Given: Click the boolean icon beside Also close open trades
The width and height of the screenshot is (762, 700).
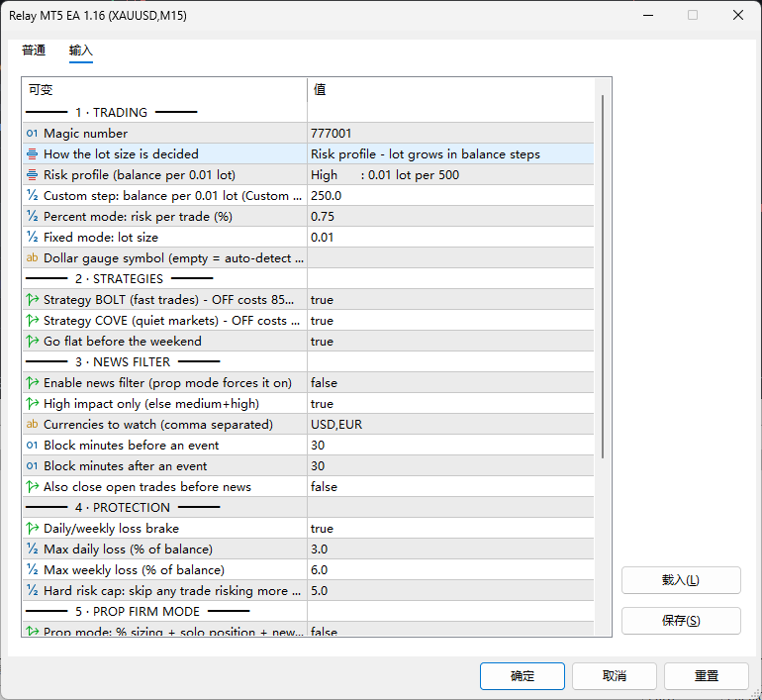Looking at the screenshot, I should pyautogui.click(x=32, y=486).
